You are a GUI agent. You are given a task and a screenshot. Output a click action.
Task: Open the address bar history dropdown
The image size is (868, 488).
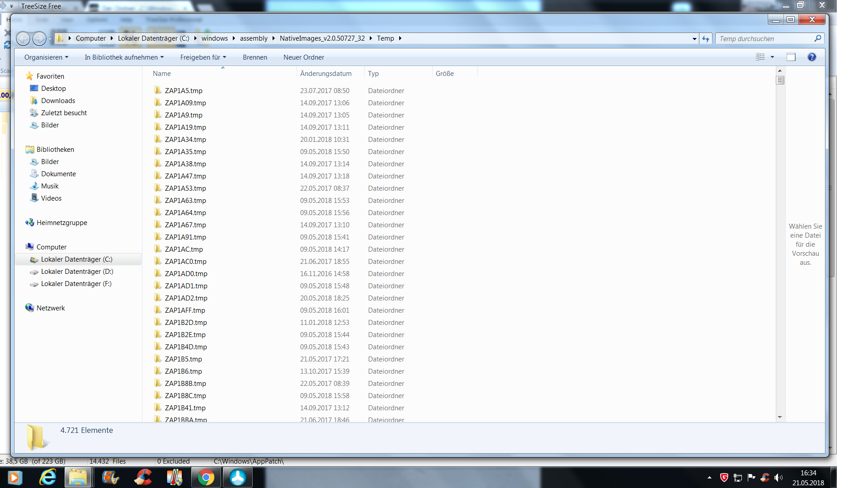694,39
